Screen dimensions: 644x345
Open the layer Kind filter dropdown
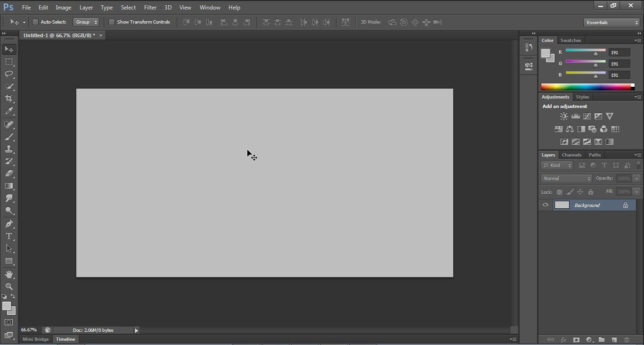pyautogui.click(x=557, y=165)
